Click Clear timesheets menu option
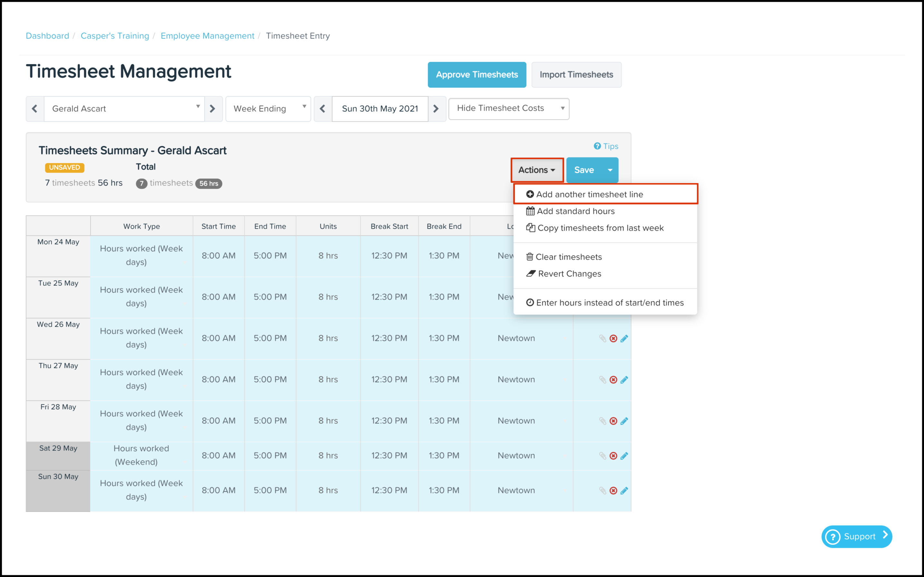 tap(568, 257)
